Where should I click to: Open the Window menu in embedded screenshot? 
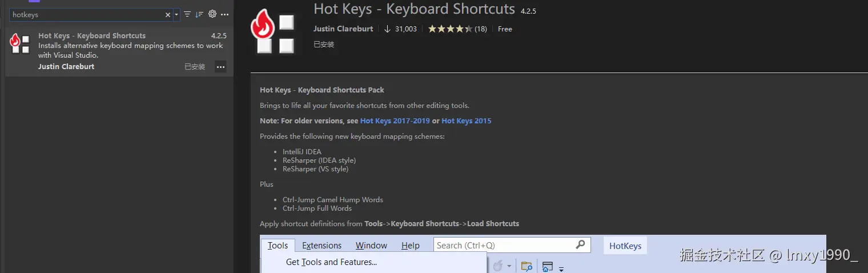point(371,246)
